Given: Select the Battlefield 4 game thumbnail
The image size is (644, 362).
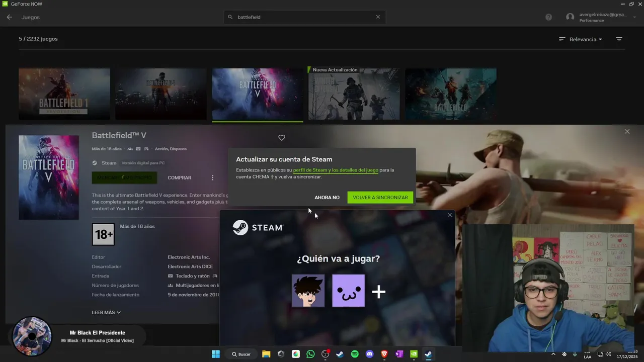Looking at the screenshot, I should 161,94.
